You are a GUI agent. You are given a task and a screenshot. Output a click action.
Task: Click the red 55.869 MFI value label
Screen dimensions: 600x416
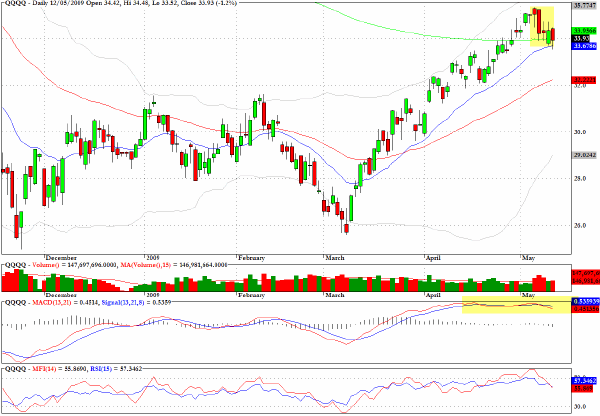click(x=583, y=388)
